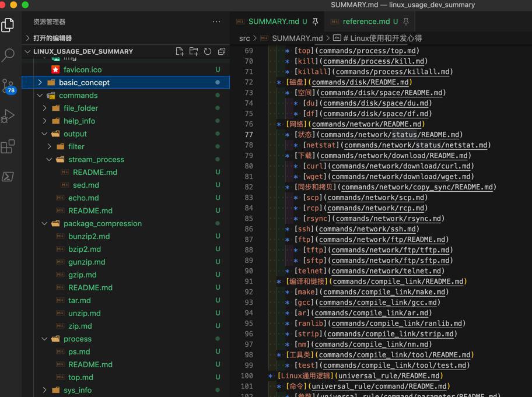Open the Explorer view in activity bar
This screenshot has height=397, width=532.
tap(8, 26)
